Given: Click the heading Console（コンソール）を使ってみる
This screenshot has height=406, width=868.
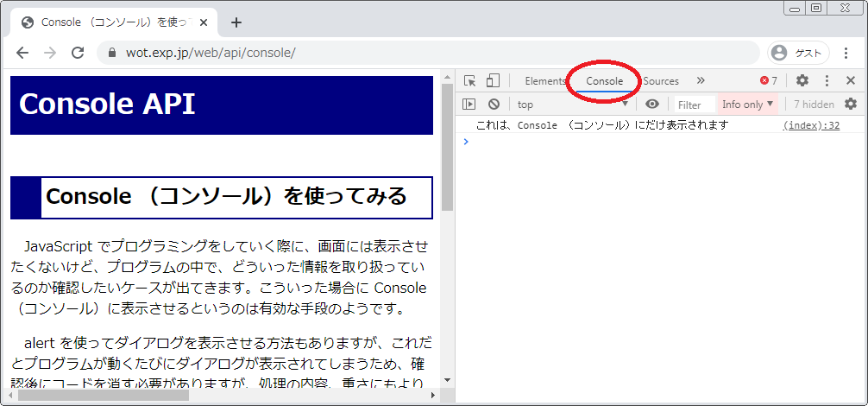Looking at the screenshot, I should coord(226,196).
